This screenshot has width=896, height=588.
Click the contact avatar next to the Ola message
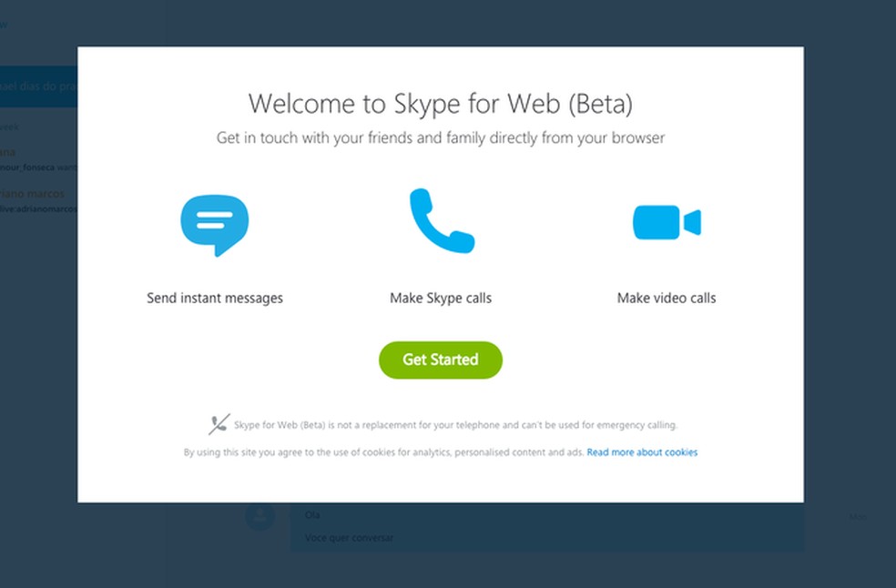[x=260, y=515]
